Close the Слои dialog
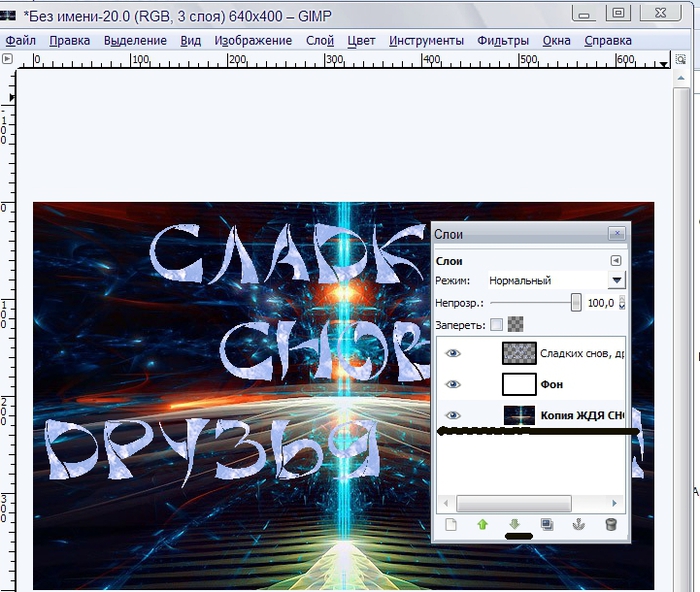Viewport: 700px width, 592px height. (617, 233)
